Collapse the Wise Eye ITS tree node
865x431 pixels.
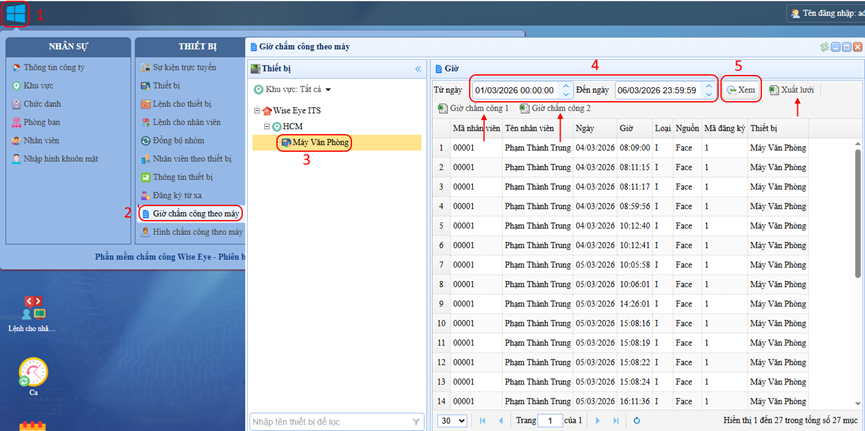point(257,110)
